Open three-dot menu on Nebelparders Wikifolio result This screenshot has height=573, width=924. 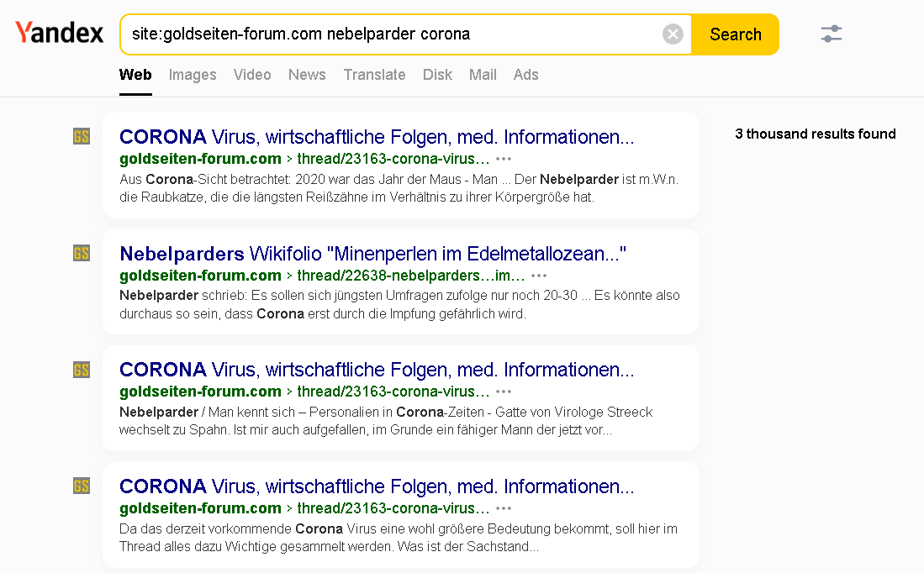click(x=539, y=276)
